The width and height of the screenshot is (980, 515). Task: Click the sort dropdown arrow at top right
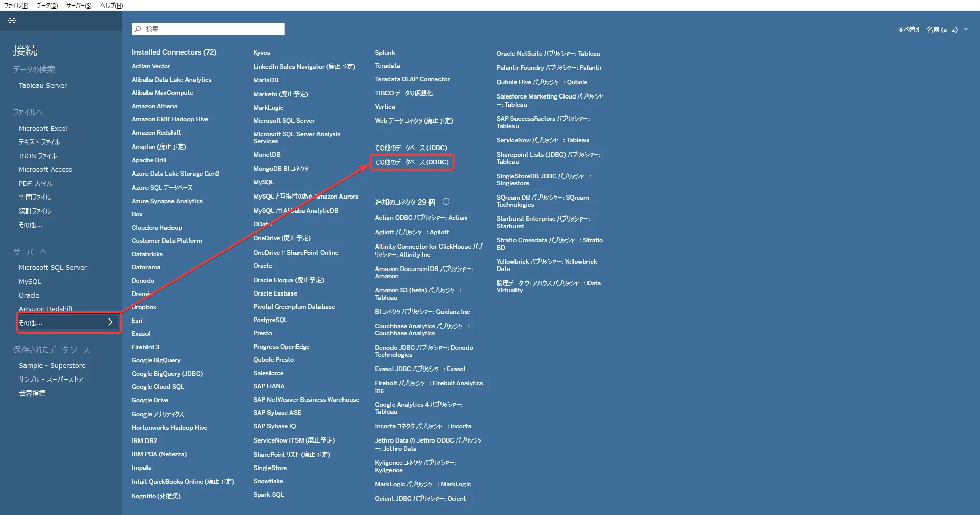[x=966, y=30]
